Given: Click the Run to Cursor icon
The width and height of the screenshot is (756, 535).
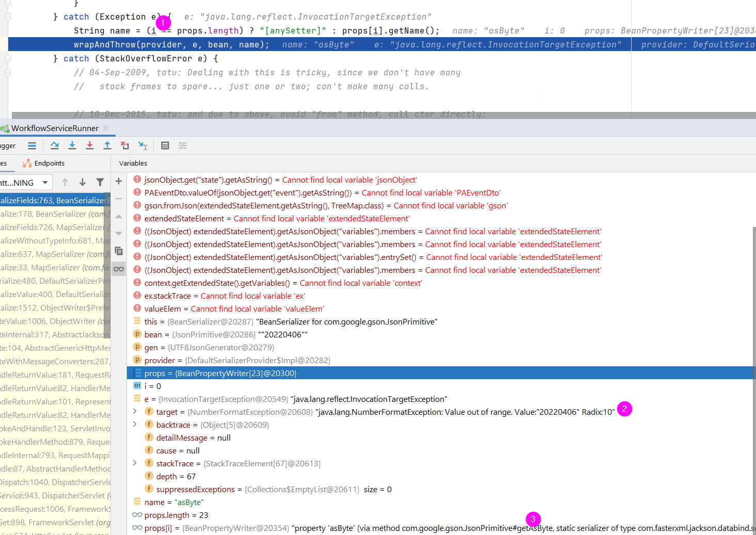Looking at the screenshot, I should [x=143, y=146].
